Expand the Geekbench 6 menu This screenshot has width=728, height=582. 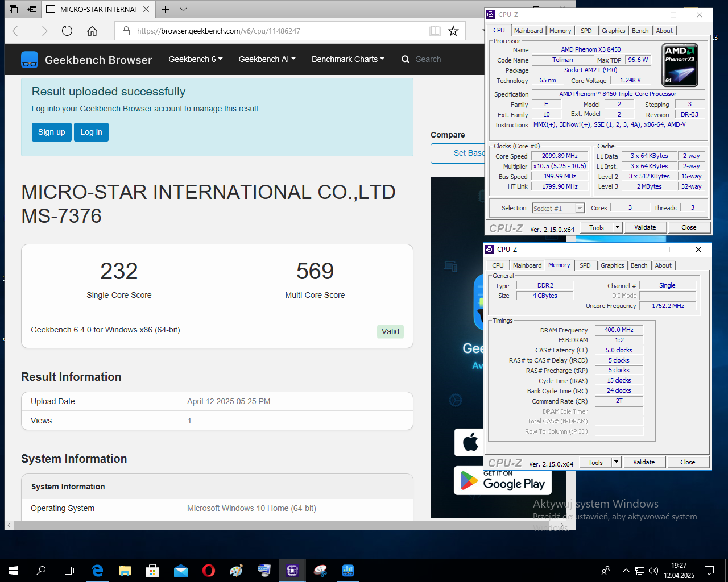pyautogui.click(x=195, y=59)
